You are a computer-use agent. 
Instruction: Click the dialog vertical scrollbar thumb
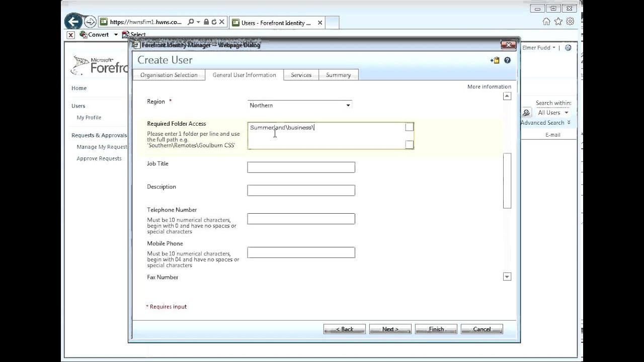pos(507,180)
